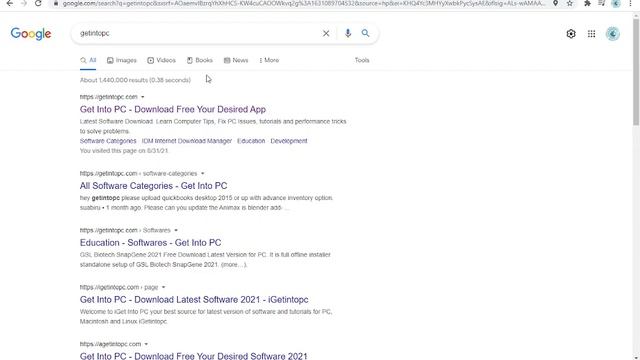Reload the page with the refresh icon
The image size is (640, 360).
tap(38, 3)
